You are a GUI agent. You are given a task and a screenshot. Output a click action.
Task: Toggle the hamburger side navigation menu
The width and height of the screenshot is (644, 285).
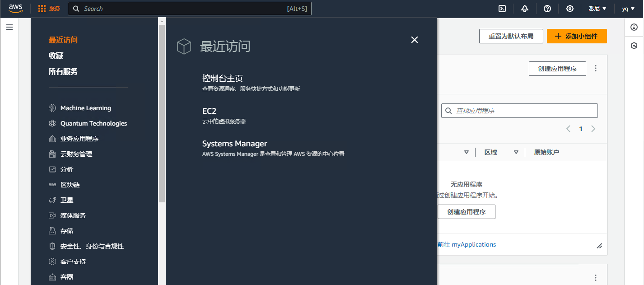[x=9, y=27]
